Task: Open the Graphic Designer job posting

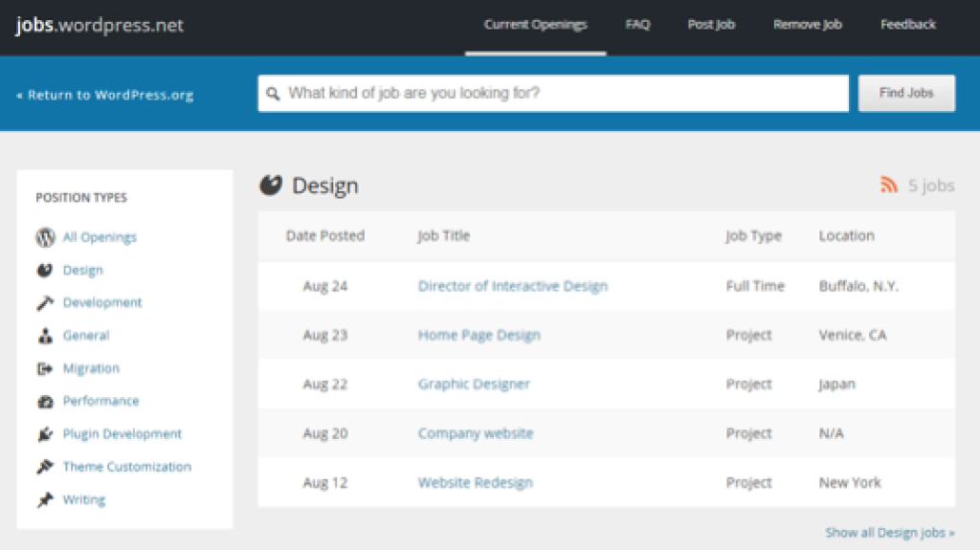Action: tap(474, 385)
